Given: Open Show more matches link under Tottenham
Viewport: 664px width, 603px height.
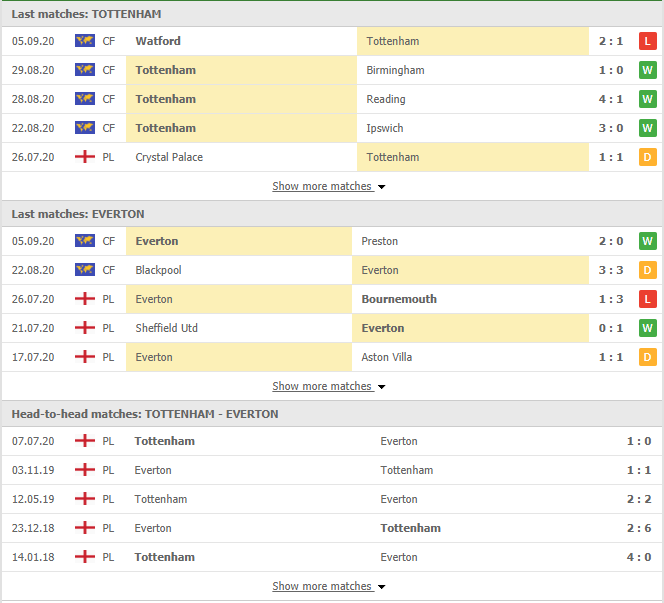Looking at the screenshot, I should coord(322,186).
